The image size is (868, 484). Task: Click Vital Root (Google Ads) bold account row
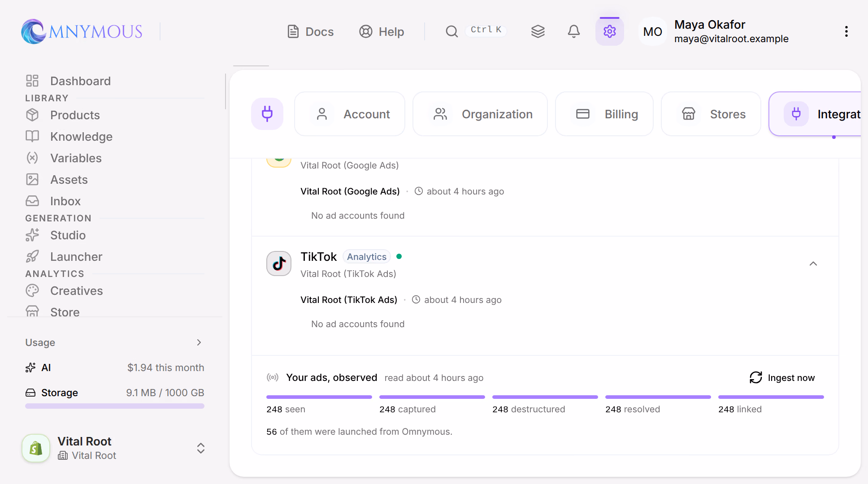pyautogui.click(x=350, y=191)
